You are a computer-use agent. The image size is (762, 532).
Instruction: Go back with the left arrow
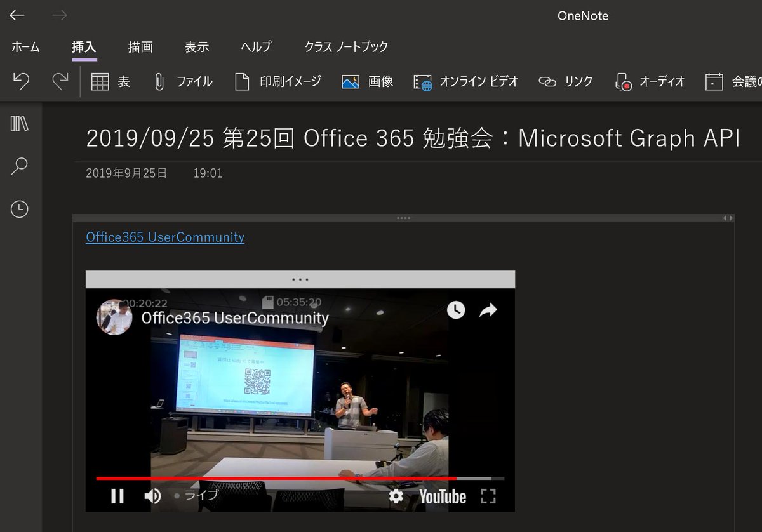[x=17, y=15]
